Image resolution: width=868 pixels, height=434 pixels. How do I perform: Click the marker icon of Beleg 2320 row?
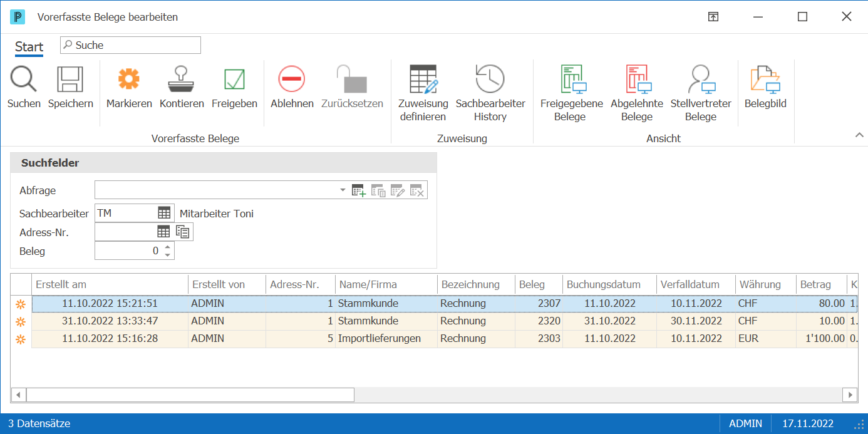click(21, 321)
